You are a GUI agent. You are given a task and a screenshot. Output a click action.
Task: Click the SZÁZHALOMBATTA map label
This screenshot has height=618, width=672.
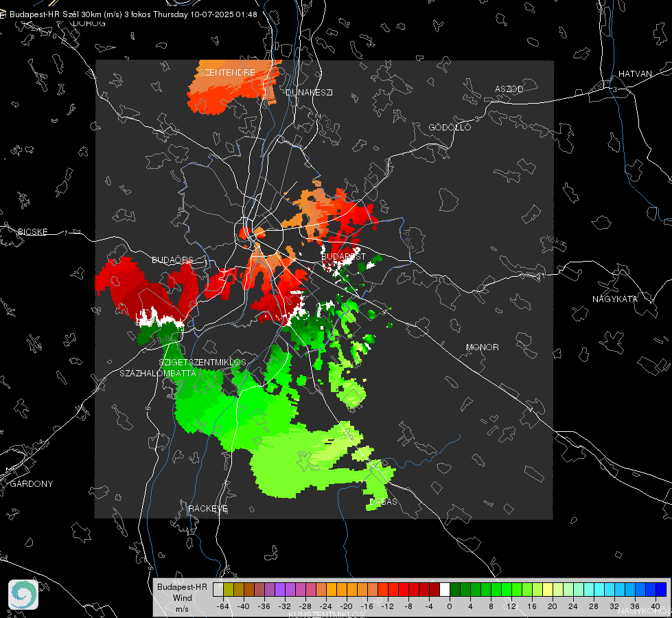tap(158, 373)
